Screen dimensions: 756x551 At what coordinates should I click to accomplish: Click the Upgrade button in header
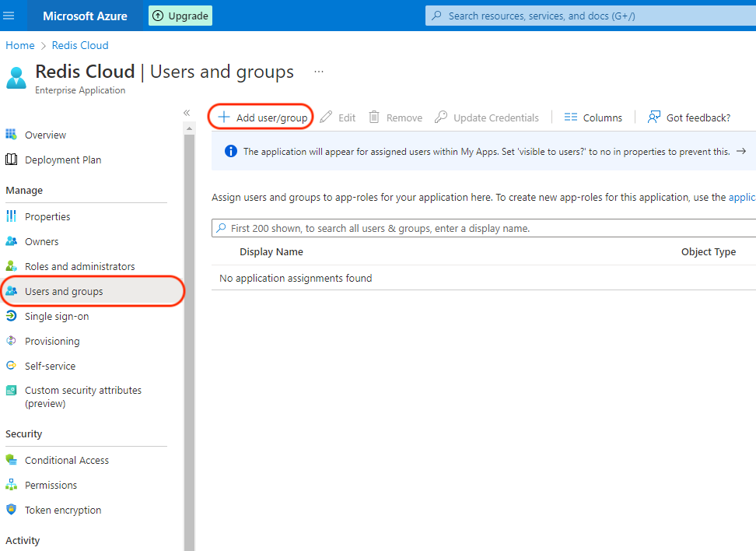180,16
